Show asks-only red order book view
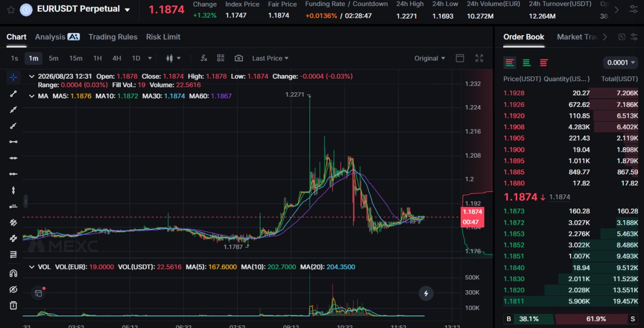 (544, 62)
